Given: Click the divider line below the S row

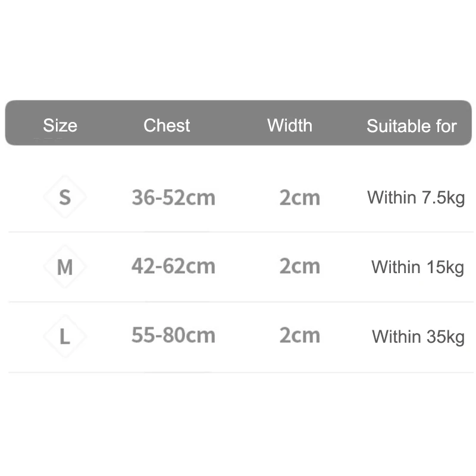Looking at the screenshot, I should [x=240, y=231].
